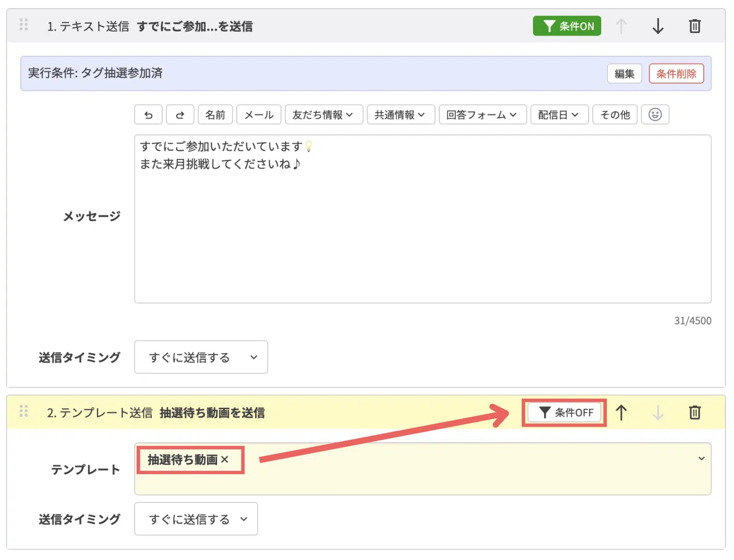Insert メール into the message
The image size is (734, 560).
pos(259,115)
